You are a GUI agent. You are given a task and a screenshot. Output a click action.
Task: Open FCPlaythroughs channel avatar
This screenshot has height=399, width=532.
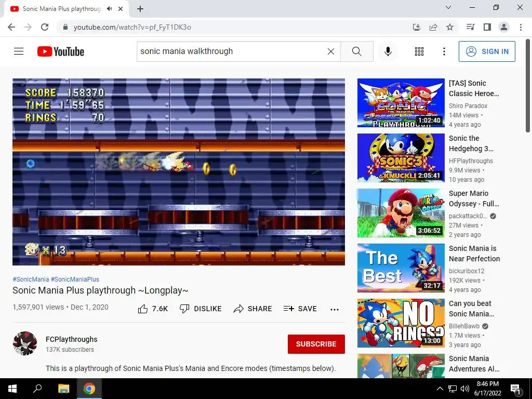pos(25,343)
